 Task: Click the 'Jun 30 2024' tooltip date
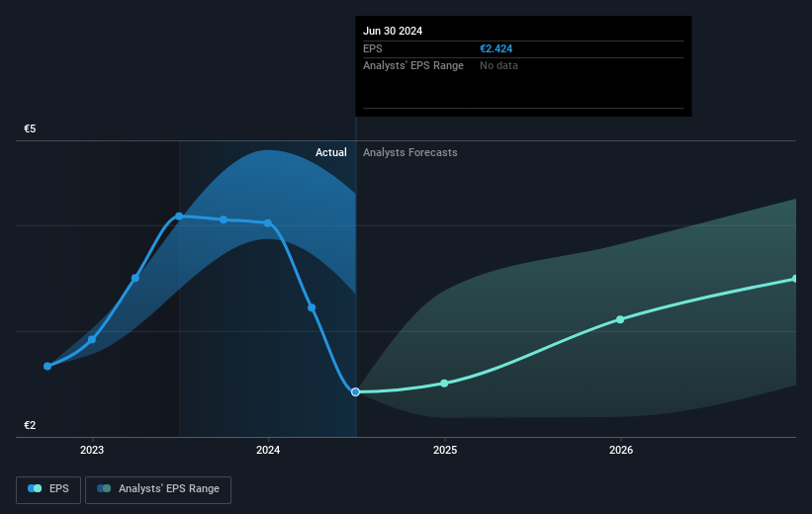coord(393,31)
